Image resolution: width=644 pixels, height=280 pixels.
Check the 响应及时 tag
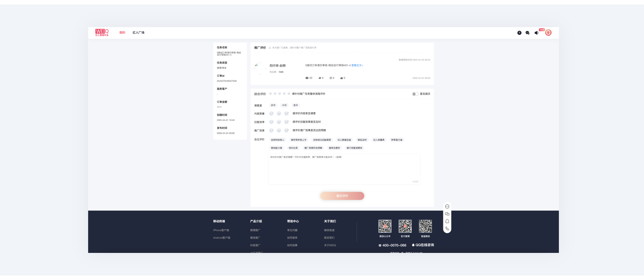click(362, 140)
